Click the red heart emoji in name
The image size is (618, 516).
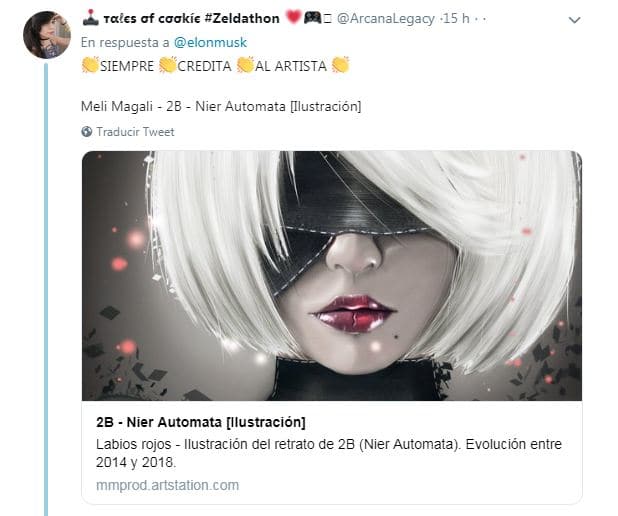point(293,17)
